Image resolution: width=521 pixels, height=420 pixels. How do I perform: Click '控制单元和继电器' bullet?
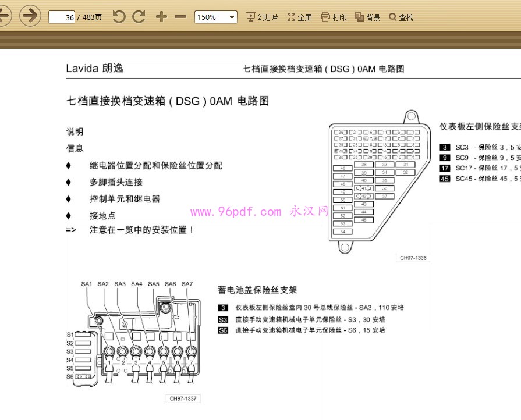click(x=125, y=199)
